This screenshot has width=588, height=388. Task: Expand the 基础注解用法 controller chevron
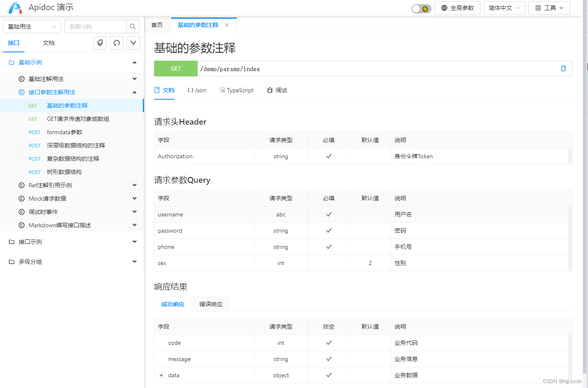pyautogui.click(x=135, y=79)
